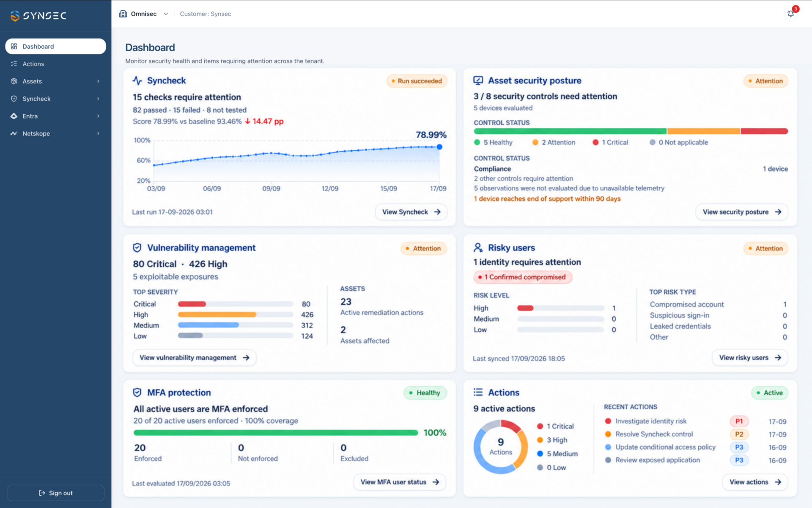Click the 1 Confirmed compromised badge
812x508 pixels.
(x=523, y=277)
